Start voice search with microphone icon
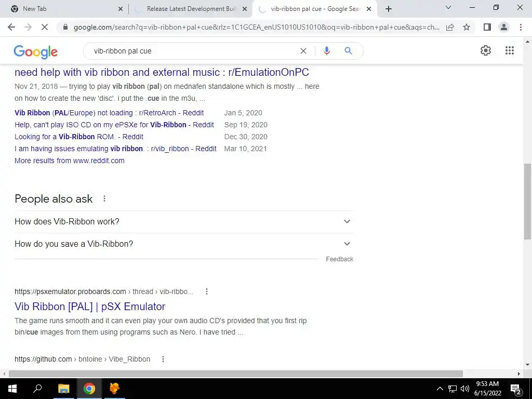The height and width of the screenshot is (399, 532). click(326, 51)
